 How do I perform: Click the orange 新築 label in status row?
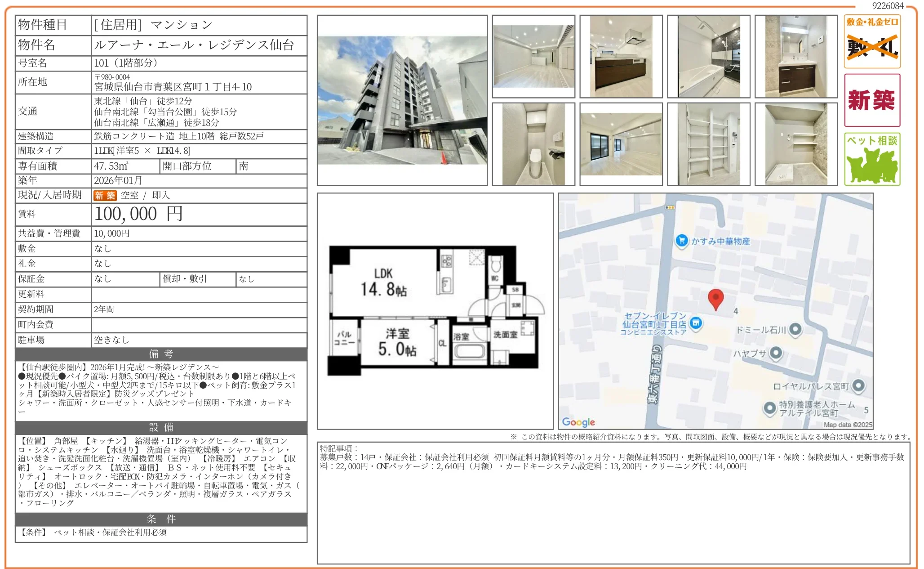point(105,196)
